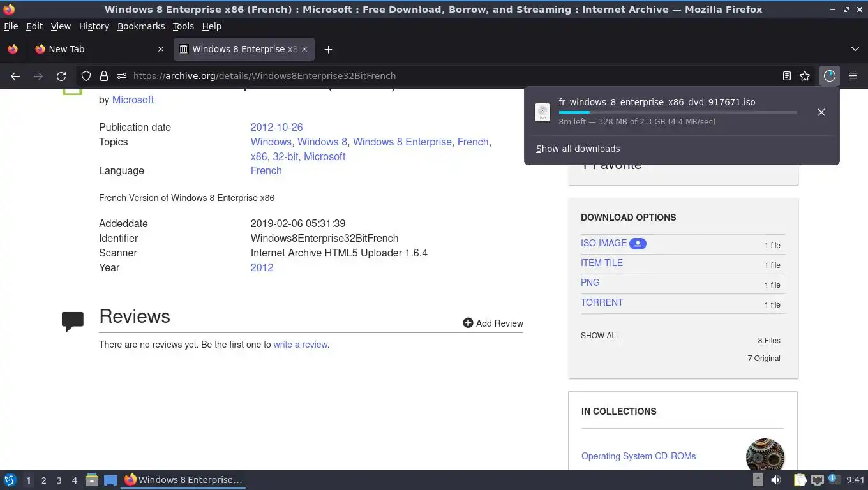Open a new tab with plus

pos(328,49)
